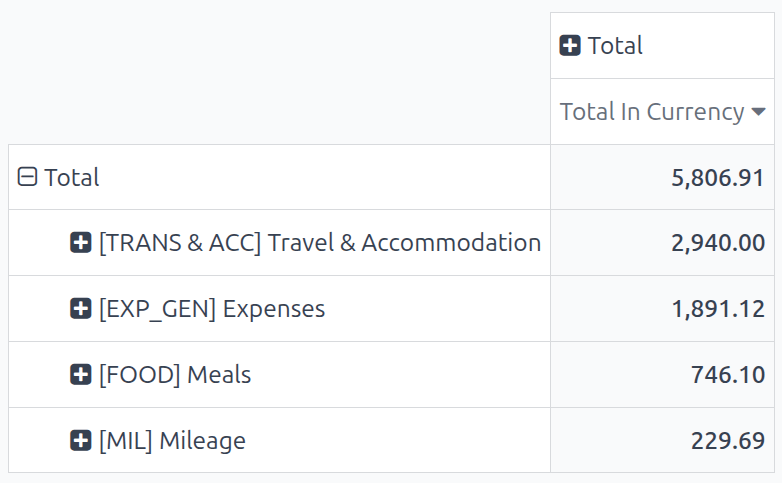Expand the column Total plus icon

tap(570, 46)
